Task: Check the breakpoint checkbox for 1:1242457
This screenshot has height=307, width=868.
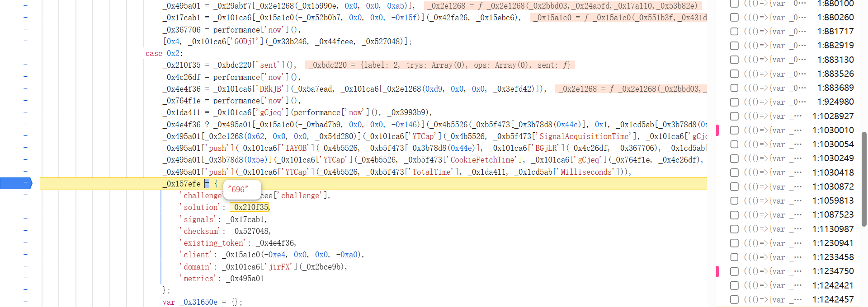Action: [735, 300]
